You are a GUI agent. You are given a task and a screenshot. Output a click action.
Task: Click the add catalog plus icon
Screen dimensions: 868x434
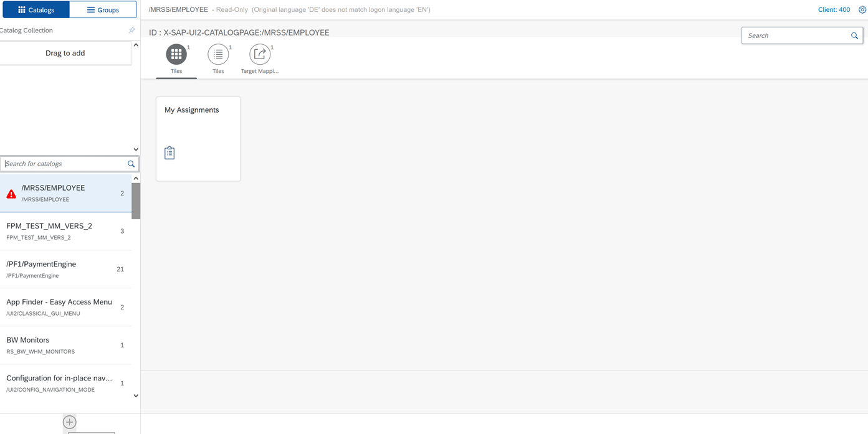(x=70, y=422)
